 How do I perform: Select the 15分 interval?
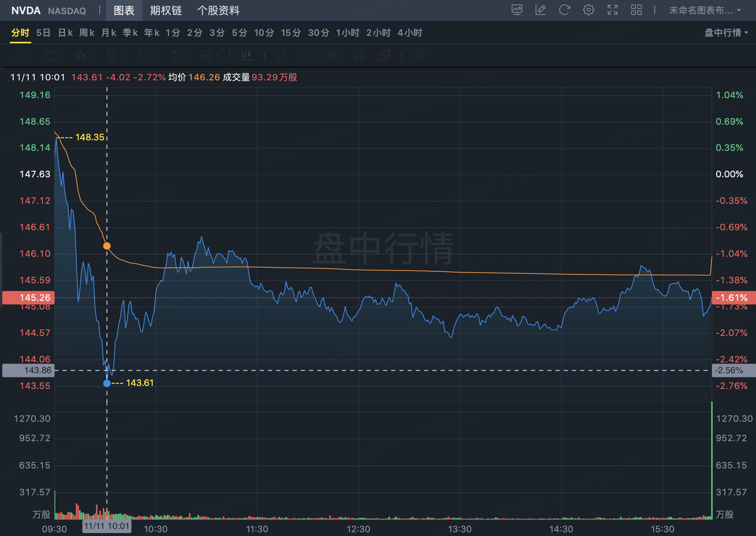291,33
